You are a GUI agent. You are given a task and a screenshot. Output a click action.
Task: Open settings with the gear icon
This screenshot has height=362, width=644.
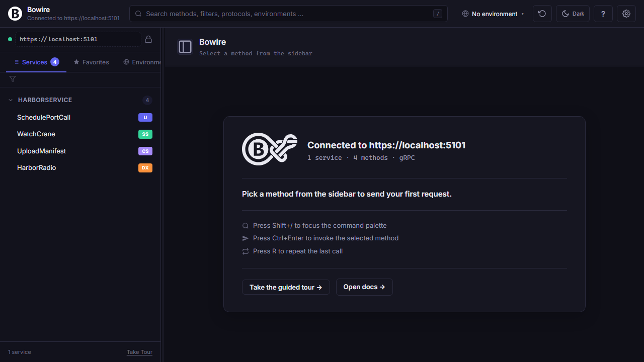tap(626, 14)
